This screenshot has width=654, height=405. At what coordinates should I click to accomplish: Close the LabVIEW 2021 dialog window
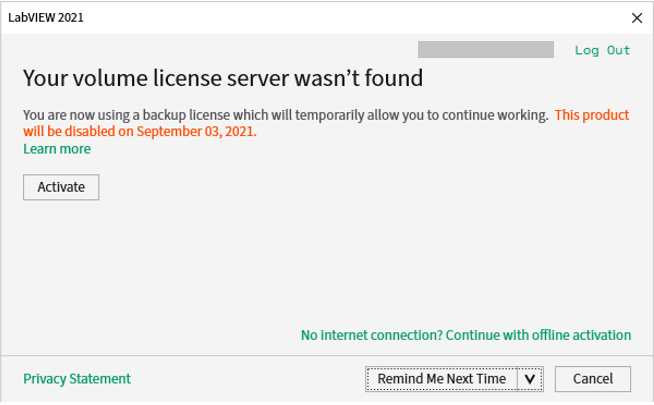coord(637,18)
